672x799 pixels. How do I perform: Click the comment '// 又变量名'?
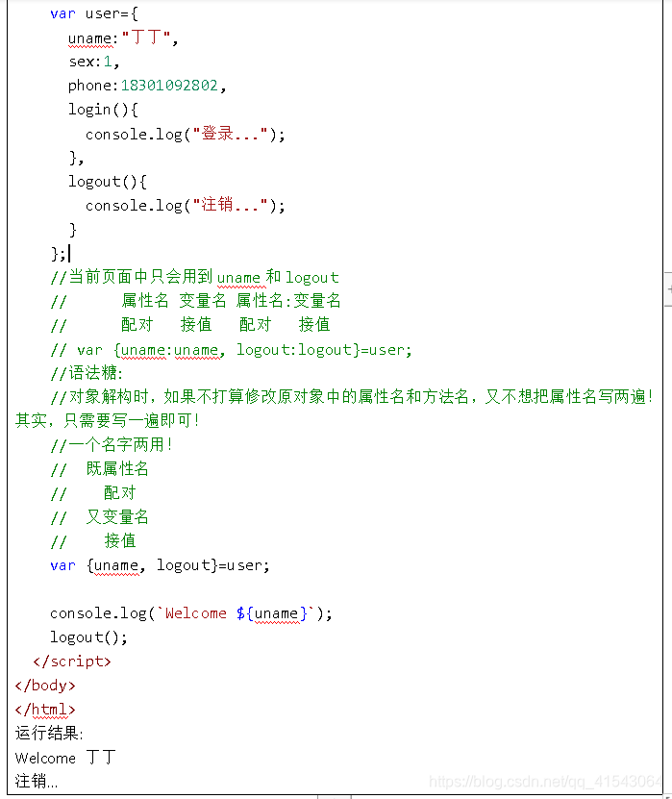(x=99, y=517)
